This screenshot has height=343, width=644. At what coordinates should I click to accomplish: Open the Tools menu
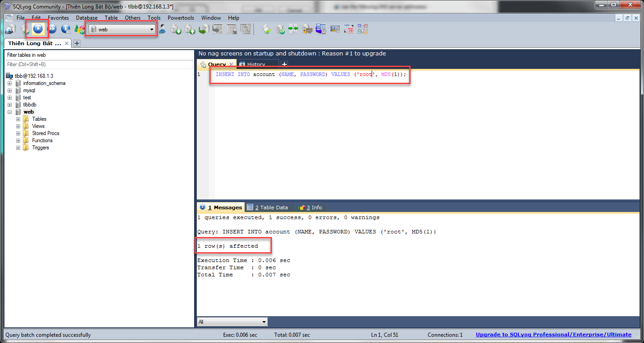pos(154,18)
